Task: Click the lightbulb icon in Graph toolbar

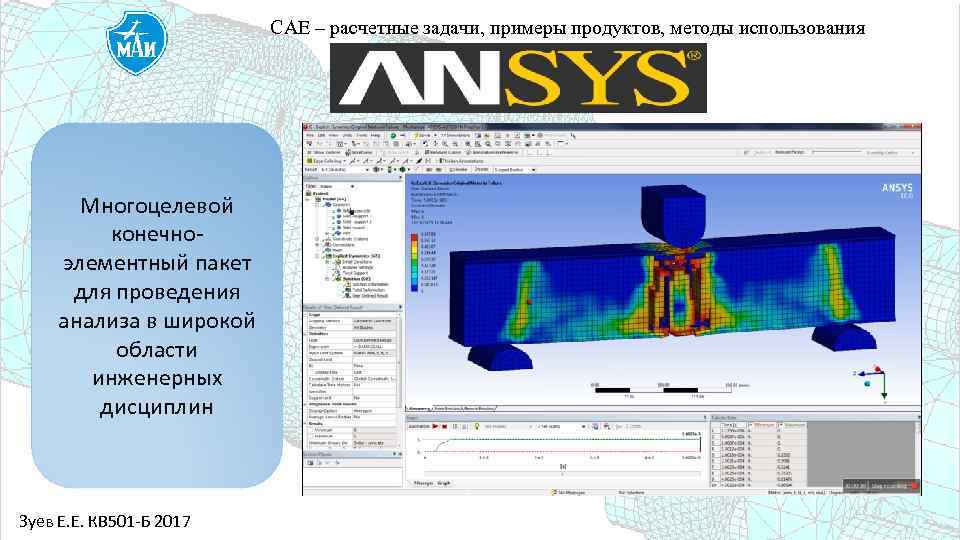Action: click(x=476, y=426)
